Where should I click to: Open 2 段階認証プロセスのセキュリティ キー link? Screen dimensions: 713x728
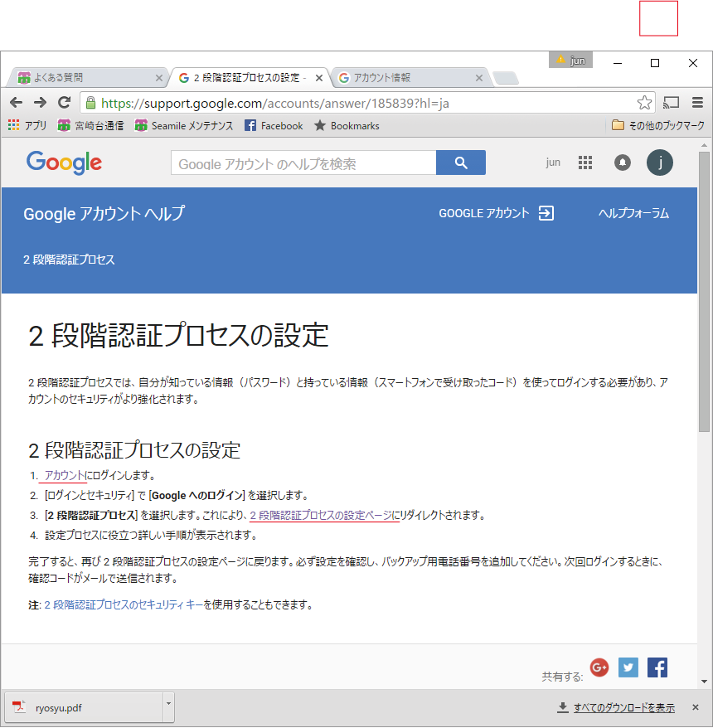pos(124,605)
